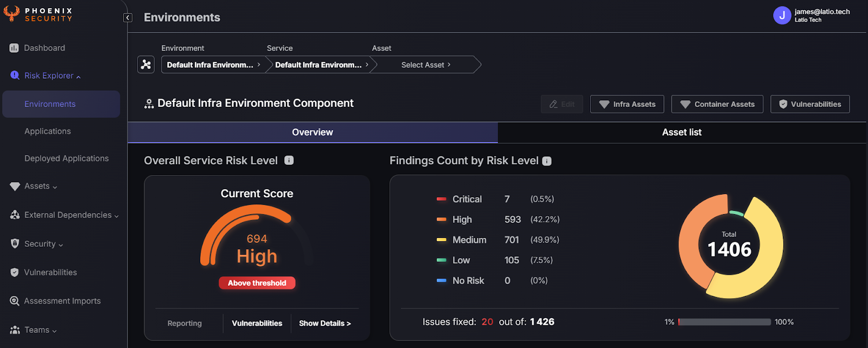Image resolution: width=868 pixels, height=348 pixels.
Task: Click the Phoenix Security logo
Action: tap(38, 14)
